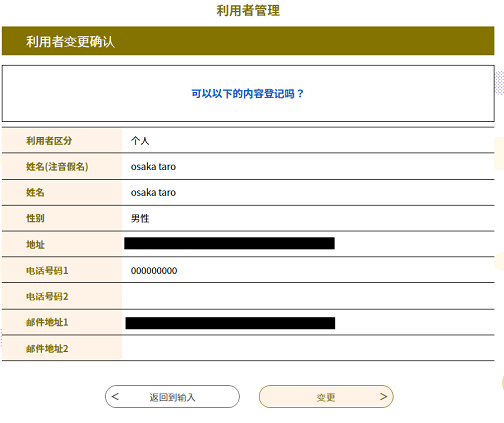This screenshot has height=423, width=504.
Task: Click 返回到输入 to go back
Action: 172,397
